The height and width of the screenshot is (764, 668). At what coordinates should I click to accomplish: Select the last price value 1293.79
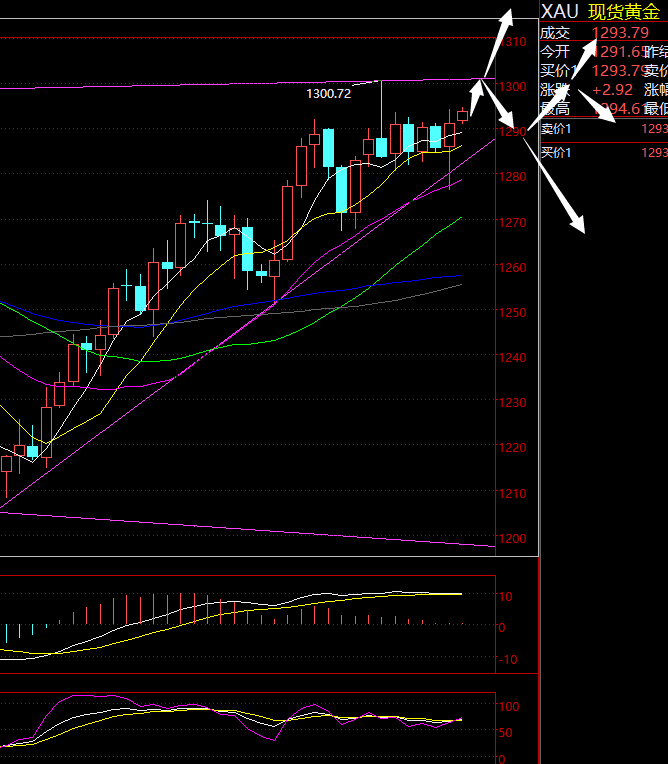click(x=620, y=33)
